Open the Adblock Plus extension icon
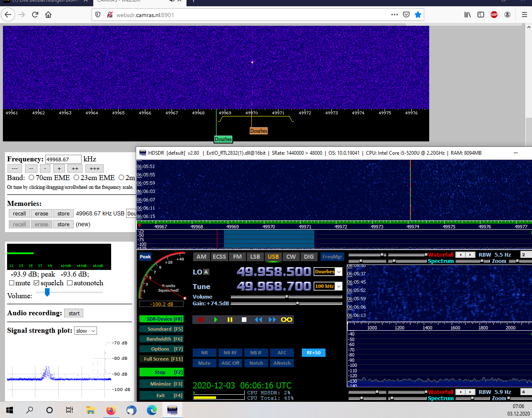Screen dimensions: 532x418 (494, 15)
